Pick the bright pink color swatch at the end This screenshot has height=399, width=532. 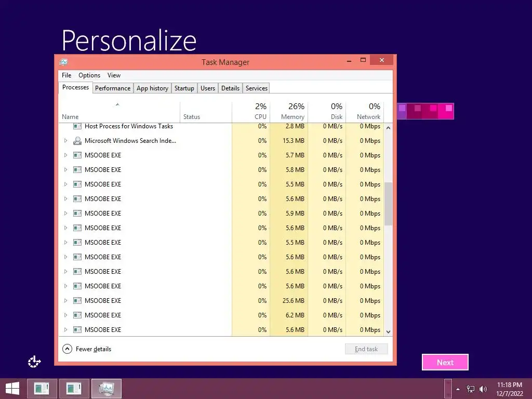pyautogui.click(x=446, y=111)
